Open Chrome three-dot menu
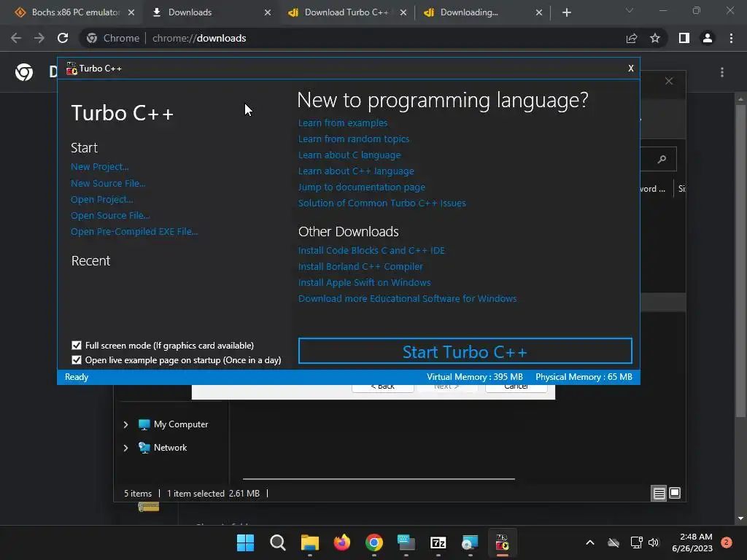The width and height of the screenshot is (747, 560). (731, 38)
